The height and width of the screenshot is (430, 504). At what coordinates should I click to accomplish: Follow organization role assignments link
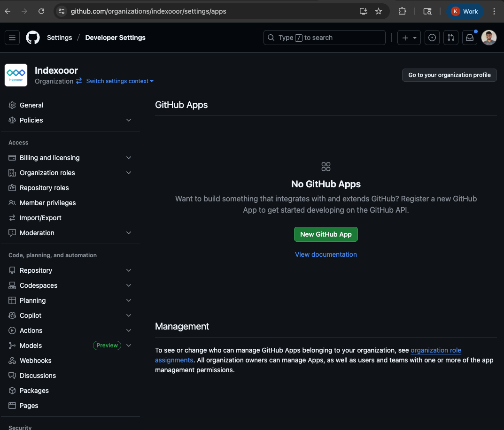point(436,350)
